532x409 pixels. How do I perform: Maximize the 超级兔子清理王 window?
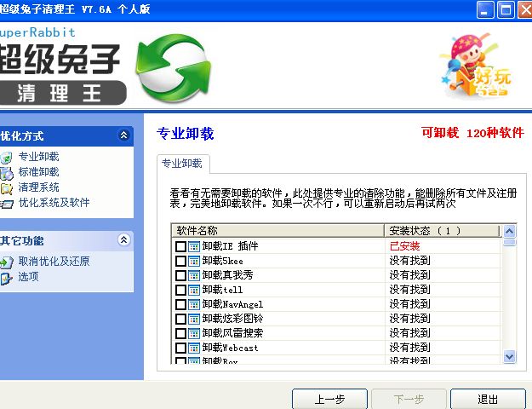point(506,10)
